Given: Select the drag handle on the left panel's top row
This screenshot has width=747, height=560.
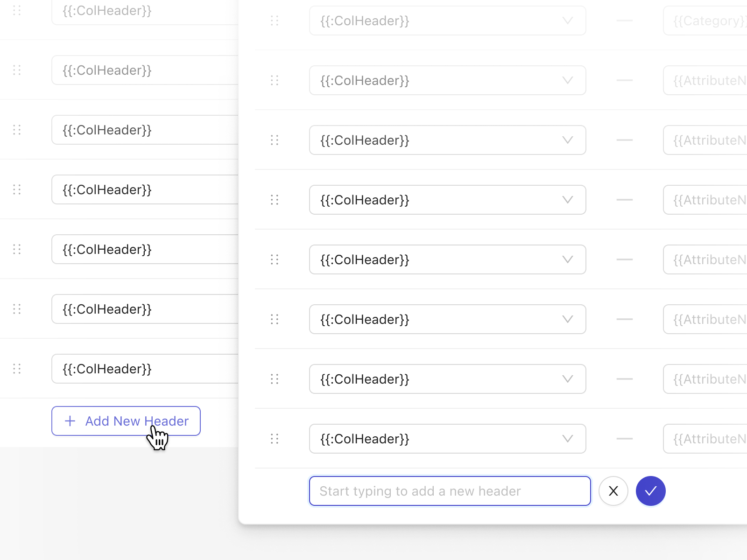Looking at the screenshot, I should coord(17,10).
